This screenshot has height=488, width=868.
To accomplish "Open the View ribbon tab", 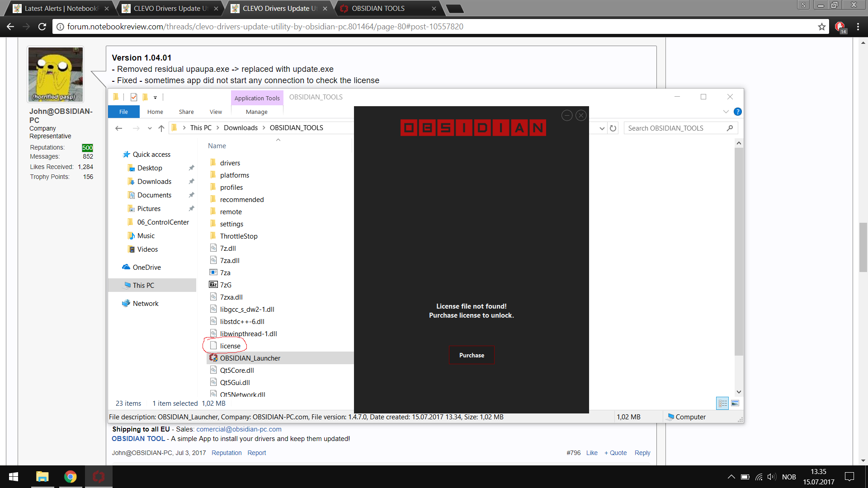I will point(216,112).
